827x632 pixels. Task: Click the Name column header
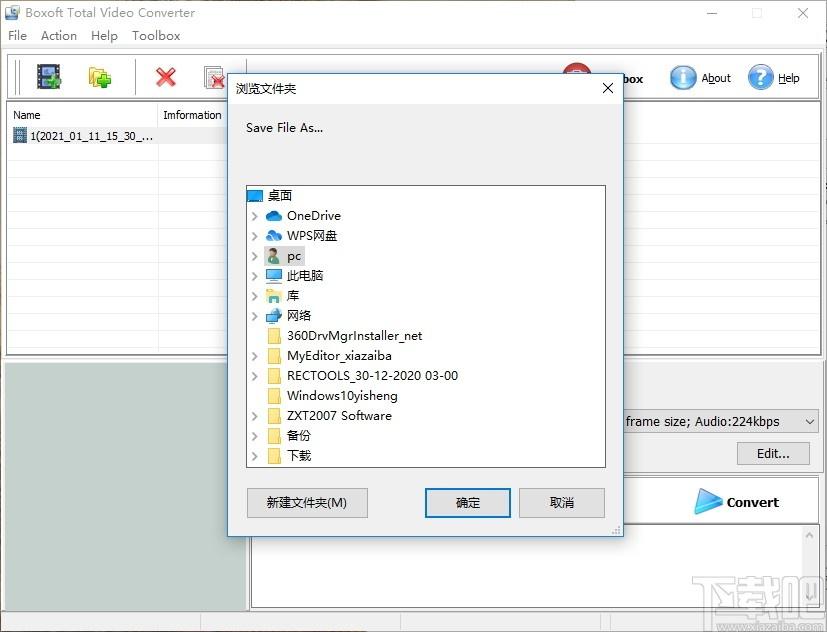pyautogui.click(x=82, y=115)
